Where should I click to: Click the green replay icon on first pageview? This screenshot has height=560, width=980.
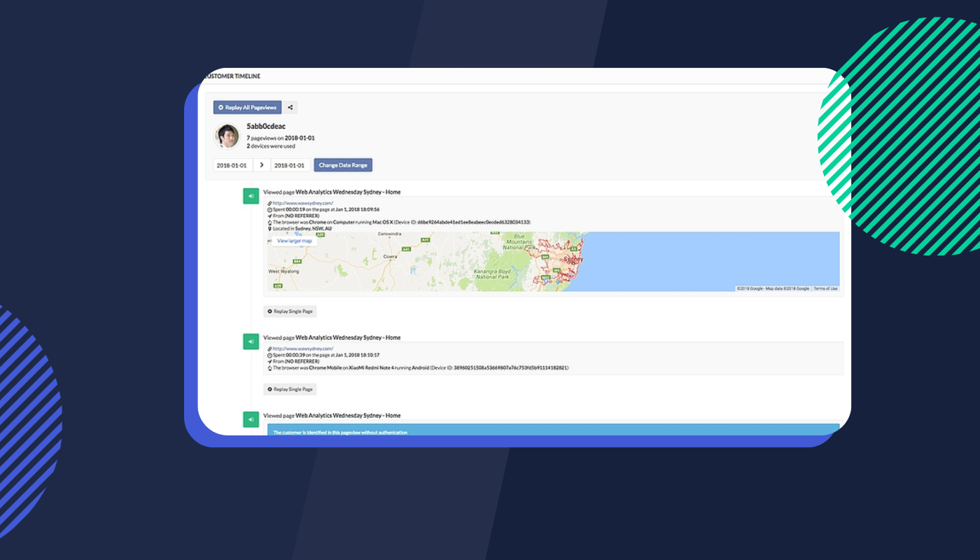[251, 195]
